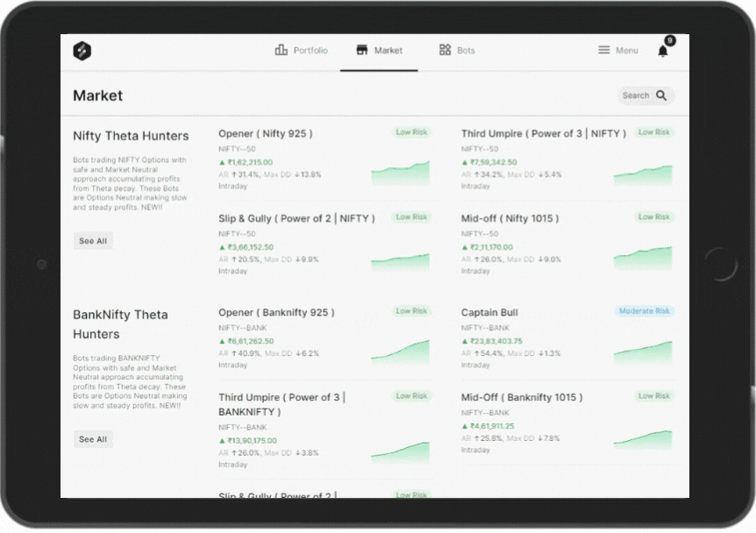
Task: Click Low Risk badge on Third Umpire BANKNIFTY
Action: click(411, 395)
